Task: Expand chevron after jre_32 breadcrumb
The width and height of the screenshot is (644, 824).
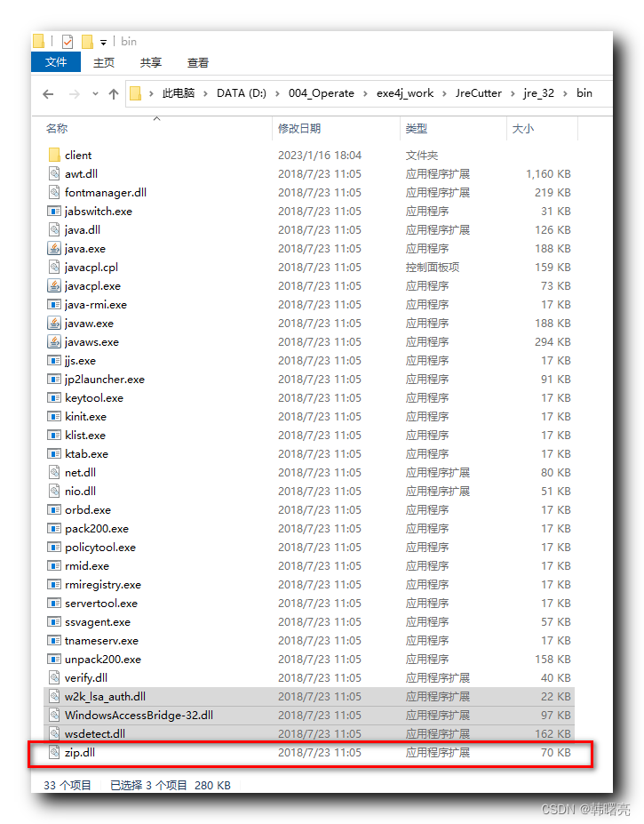Action: point(565,93)
